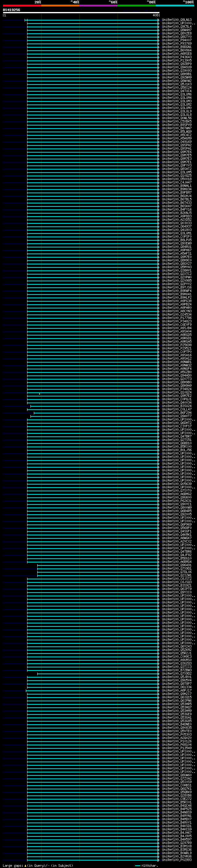197x868 pixels.
Task: Click label UniRef100_O64937
Action: pos(176,226)
